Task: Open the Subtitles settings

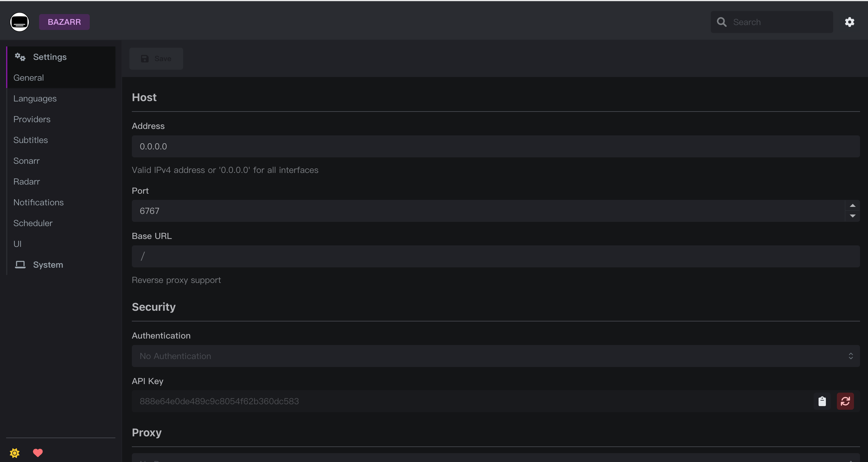Action: pyautogui.click(x=31, y=140)
